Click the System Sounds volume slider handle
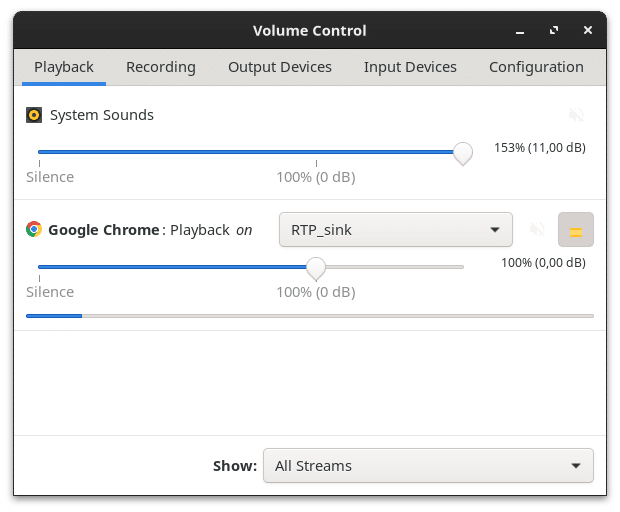This screenshot has width=620, height=512. (x=462, y=153)
